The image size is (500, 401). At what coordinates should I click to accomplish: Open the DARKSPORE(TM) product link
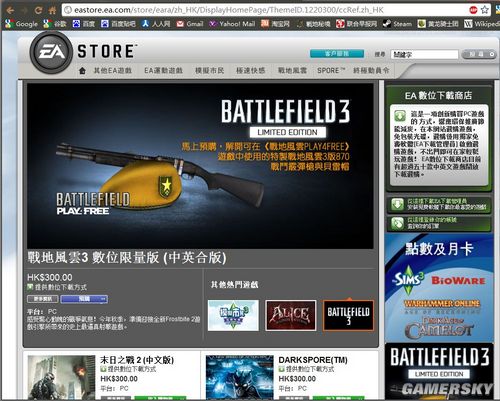[x=313, y=360]
